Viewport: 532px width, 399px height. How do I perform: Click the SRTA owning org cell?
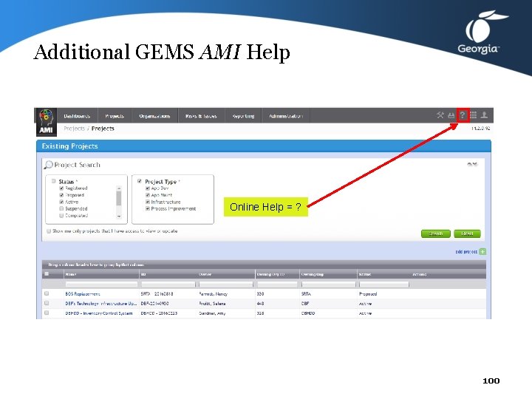tap(306, 294)
